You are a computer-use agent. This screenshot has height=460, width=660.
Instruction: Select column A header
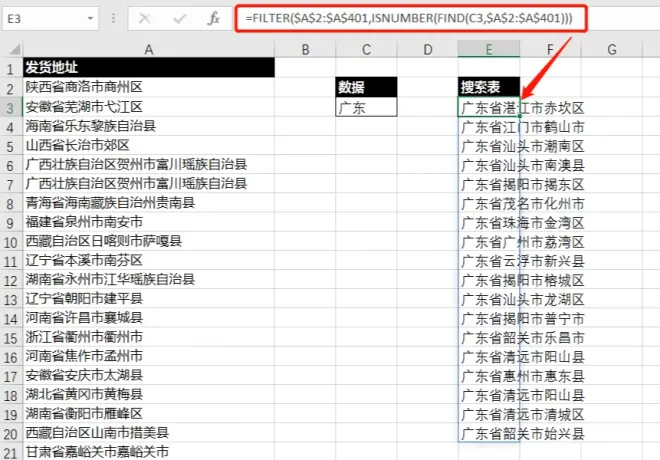tap(149, 50)
